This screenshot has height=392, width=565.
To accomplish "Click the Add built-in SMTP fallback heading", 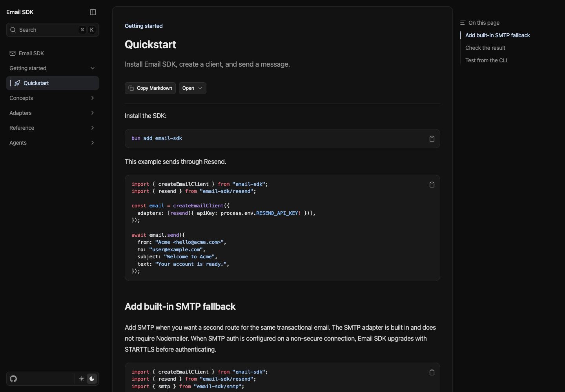I will point(180,307).
